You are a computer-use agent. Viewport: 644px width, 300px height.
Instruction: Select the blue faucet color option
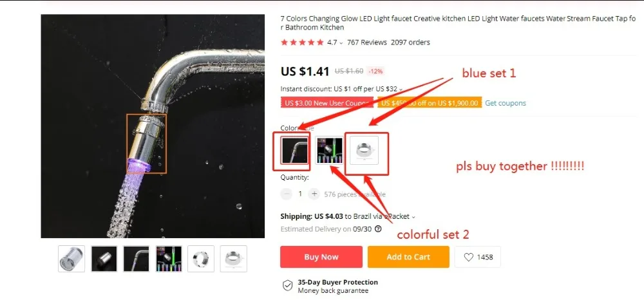click(x=294, y=150)
